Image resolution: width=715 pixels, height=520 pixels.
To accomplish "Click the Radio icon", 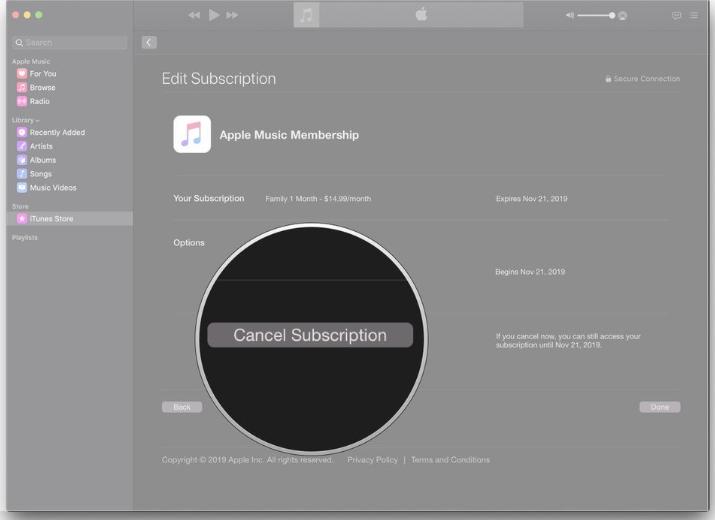I will 22,101.
